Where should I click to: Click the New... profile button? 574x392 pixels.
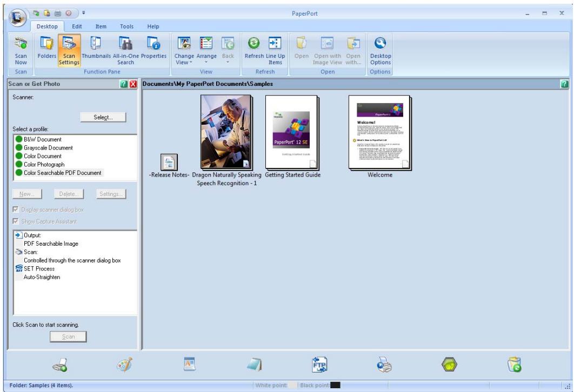(x=27, y=194)
